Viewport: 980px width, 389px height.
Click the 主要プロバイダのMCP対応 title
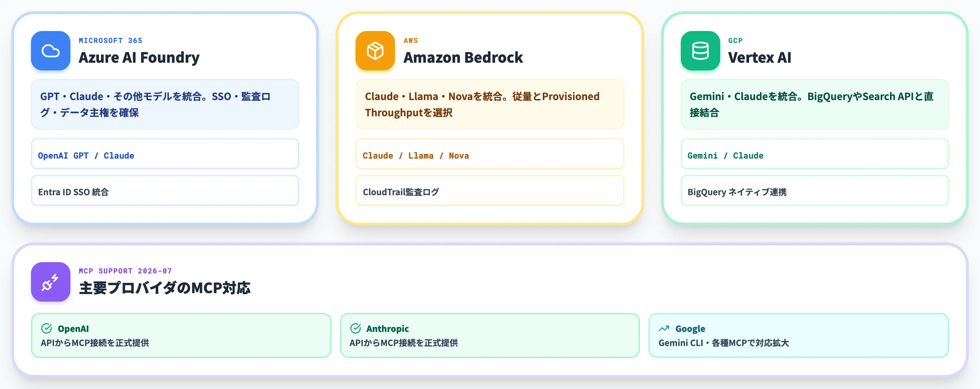164,288
